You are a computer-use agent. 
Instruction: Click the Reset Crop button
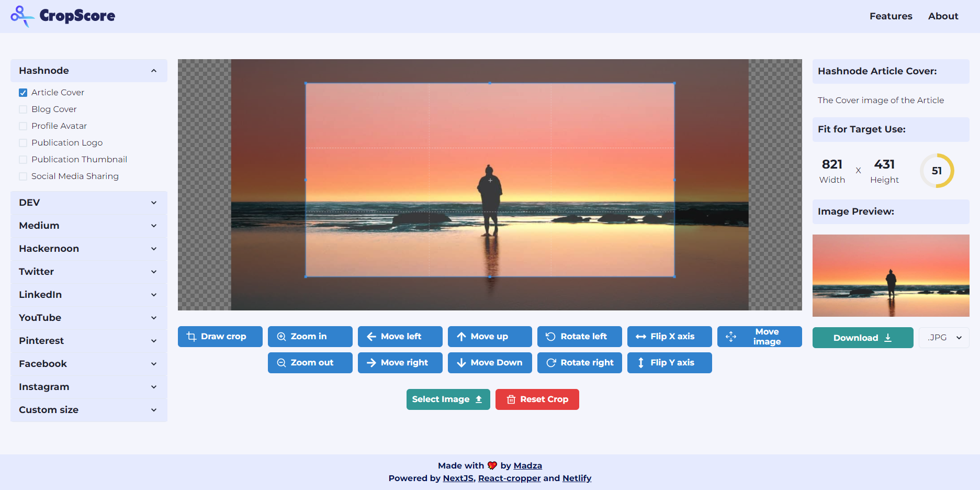click(537, 399)
